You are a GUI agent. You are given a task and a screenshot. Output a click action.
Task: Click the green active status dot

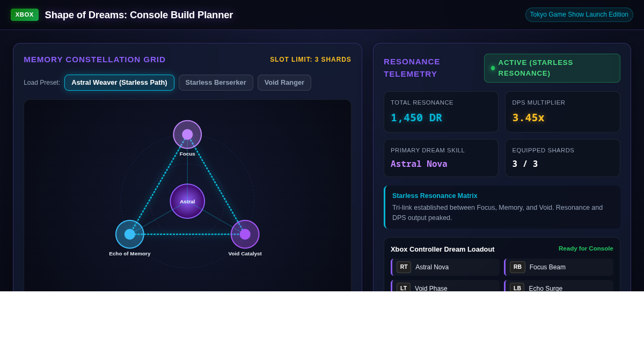tap(493, 68)
